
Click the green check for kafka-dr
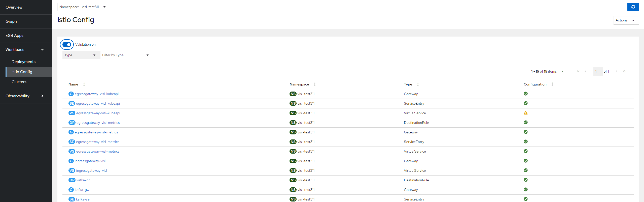point(525,180)
